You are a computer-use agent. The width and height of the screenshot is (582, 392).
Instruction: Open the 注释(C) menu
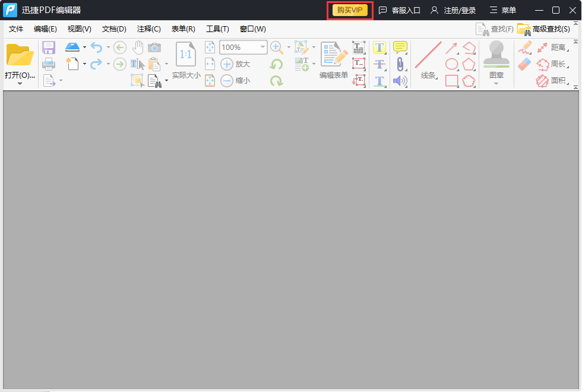pos(149,29)
